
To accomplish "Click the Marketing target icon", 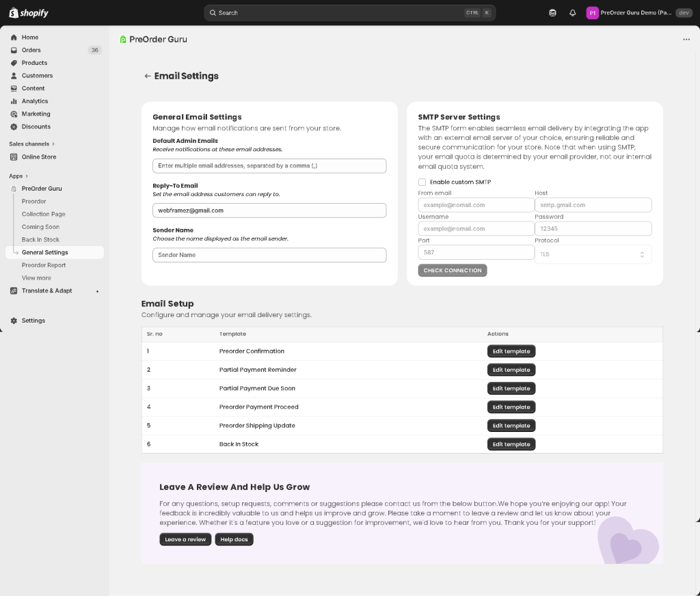I will click(14, 114).
